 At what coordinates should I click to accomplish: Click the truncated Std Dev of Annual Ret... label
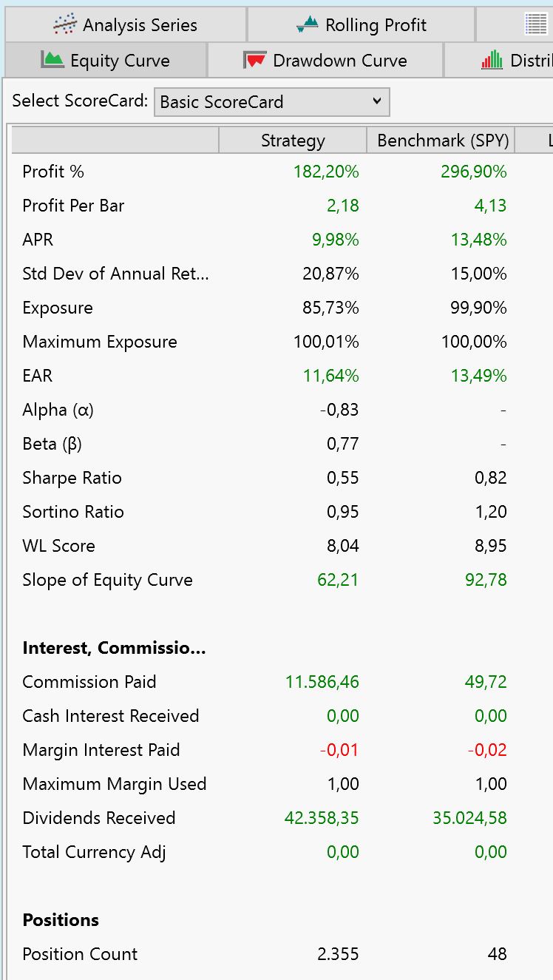tap(115, 274)
